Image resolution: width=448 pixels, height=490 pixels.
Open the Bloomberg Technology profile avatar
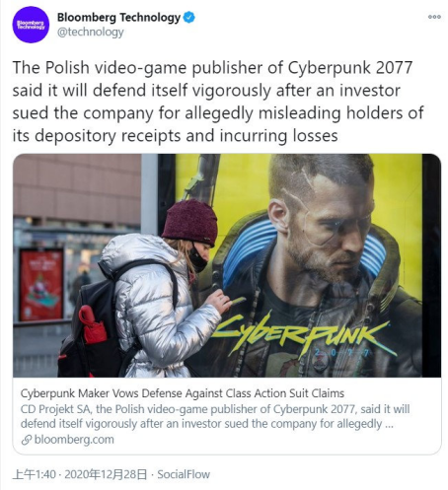(x=31, y=25)
